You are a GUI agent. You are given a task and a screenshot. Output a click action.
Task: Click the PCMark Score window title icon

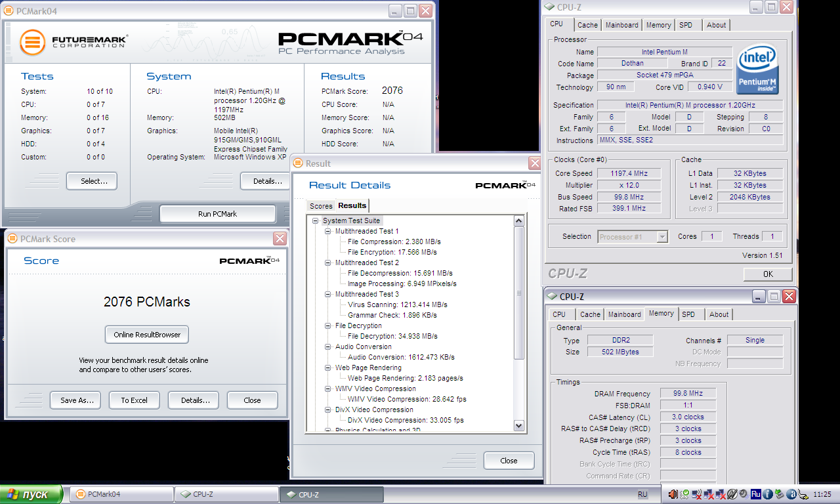[12, 239]
